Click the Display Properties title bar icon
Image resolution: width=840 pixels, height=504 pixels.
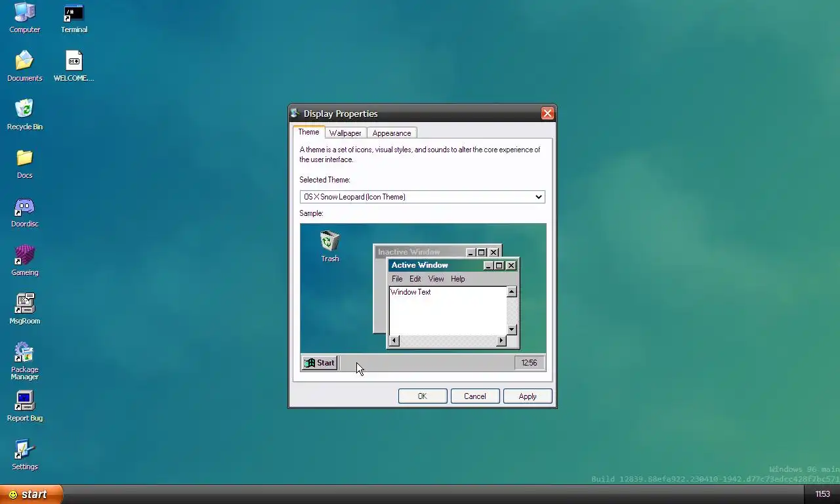tap(295, 114)
